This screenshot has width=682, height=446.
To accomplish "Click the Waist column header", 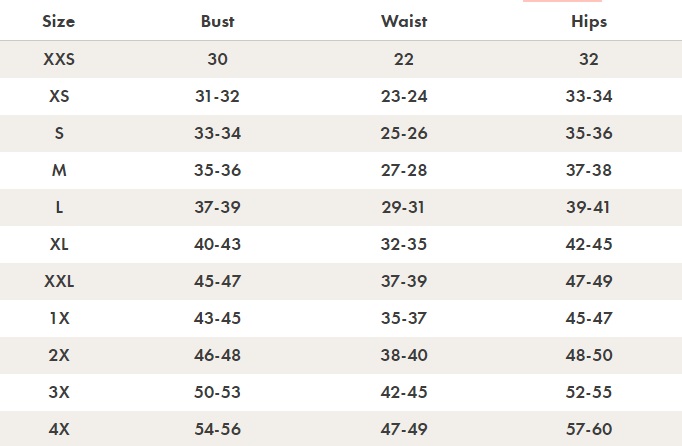I will point(404,21).
